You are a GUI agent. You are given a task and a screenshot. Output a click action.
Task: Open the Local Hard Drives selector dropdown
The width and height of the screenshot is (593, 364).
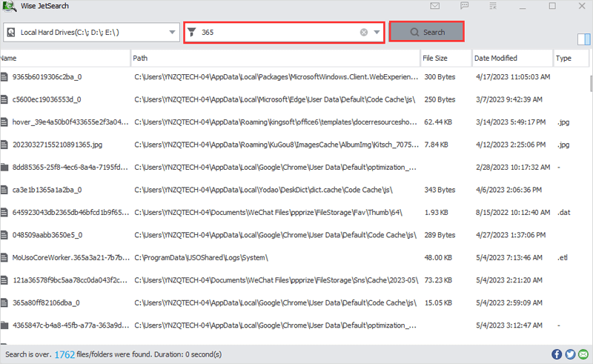tap(172, 32)
